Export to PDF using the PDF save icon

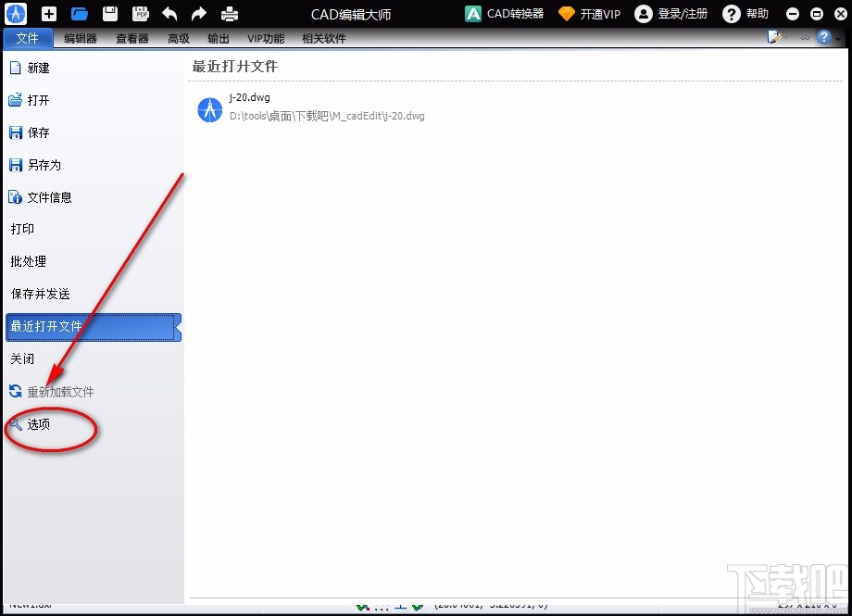[141, 13]
